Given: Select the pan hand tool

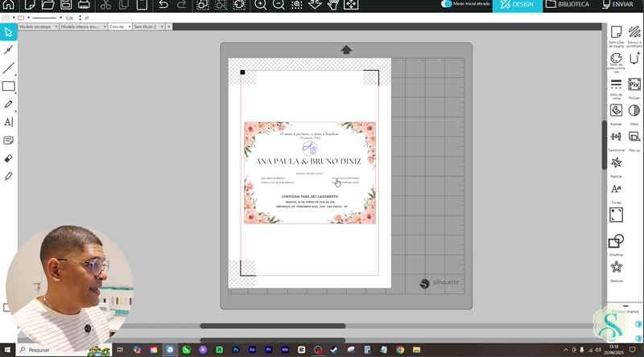Looking at the screenshot, I should (333, 5).
